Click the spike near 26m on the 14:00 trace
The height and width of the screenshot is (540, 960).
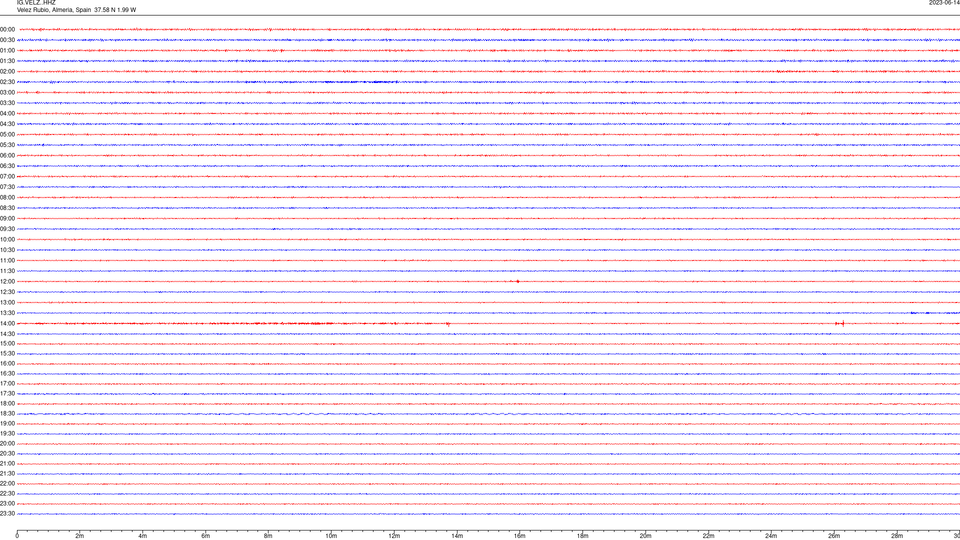click(840, 323)
